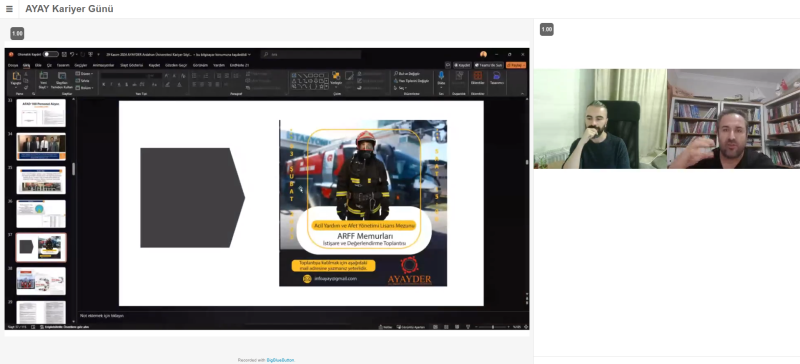The width and height of the screenshot is (800, 364).
Task: Follow the BigBlueButton link at bottom
Action: click(280, 360)
